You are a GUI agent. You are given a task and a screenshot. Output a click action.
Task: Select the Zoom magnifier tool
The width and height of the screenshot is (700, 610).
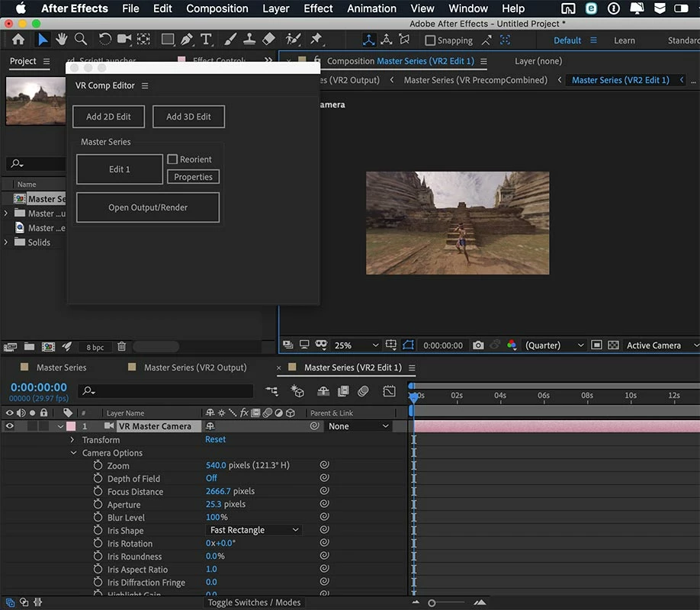click(x=79, y=40)
